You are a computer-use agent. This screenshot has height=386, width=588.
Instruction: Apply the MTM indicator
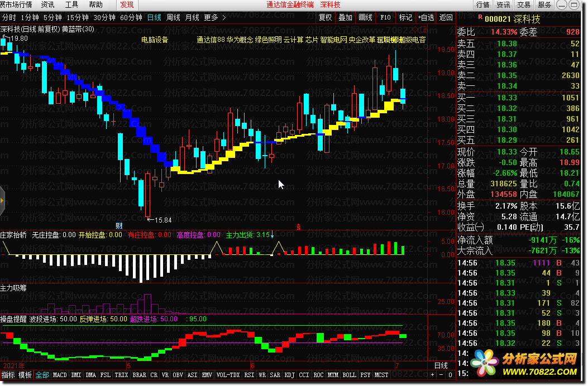click(x=333, y=375)
